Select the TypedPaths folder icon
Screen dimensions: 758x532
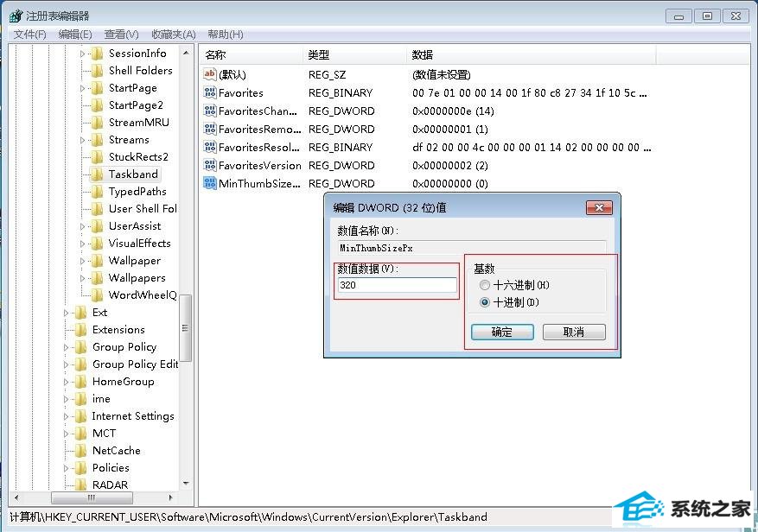[x=97, y=192]
